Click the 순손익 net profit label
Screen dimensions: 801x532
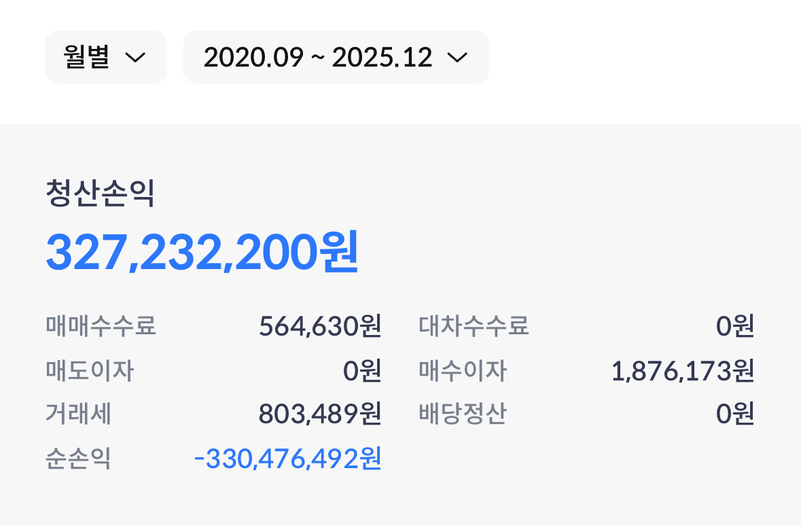(x=78, y=459)
